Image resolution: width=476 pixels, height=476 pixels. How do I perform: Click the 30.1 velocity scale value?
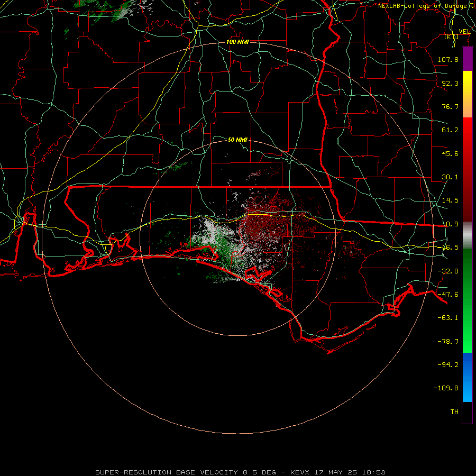point(450,177)
